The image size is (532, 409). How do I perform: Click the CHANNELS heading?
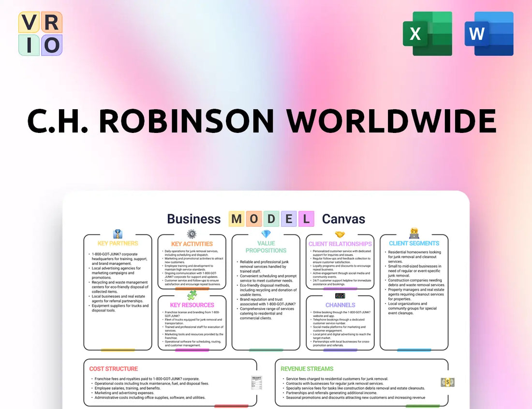[340, 305]
